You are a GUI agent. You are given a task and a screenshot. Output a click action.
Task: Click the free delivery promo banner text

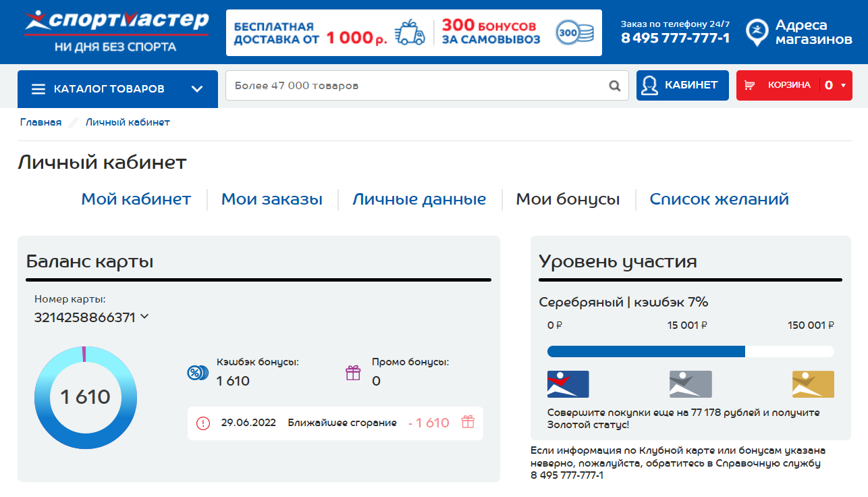(310, 33)
